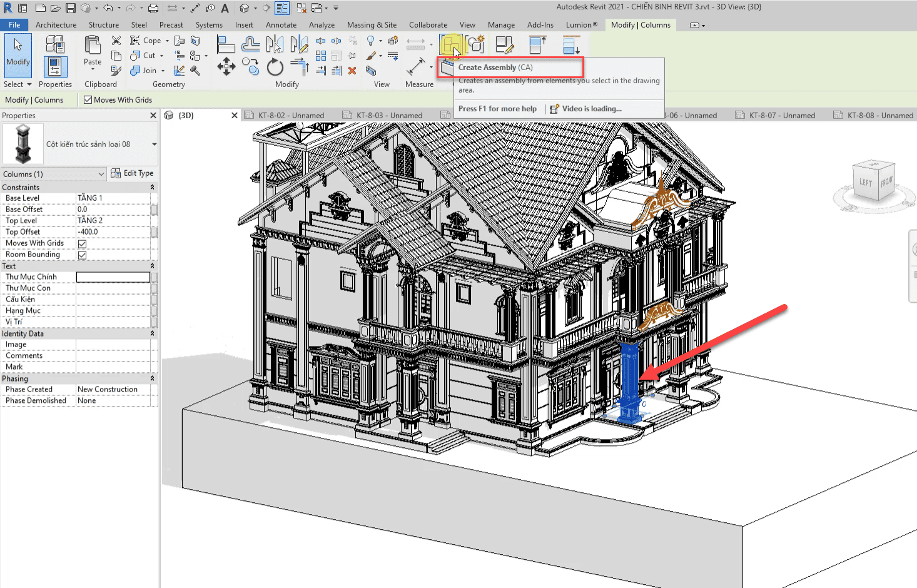Click the Detach Top/Base column icon
This screenshot has width=917, height=588.
[x=571, y=44]
